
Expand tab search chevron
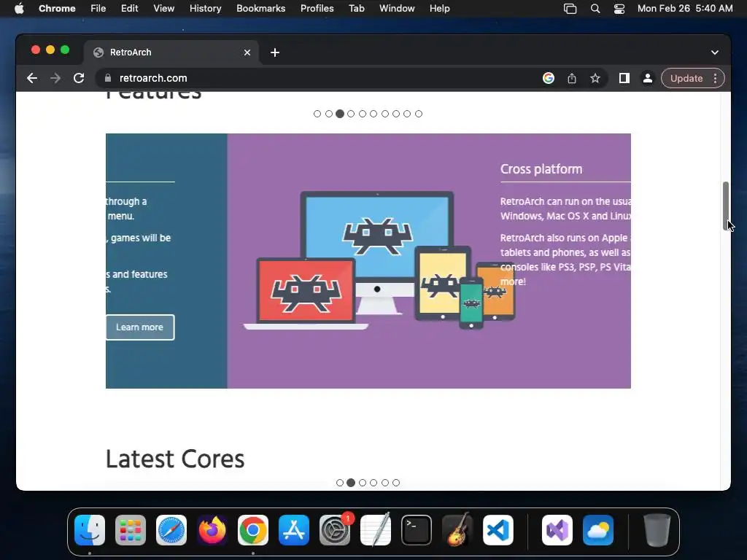tap(715, 52)
